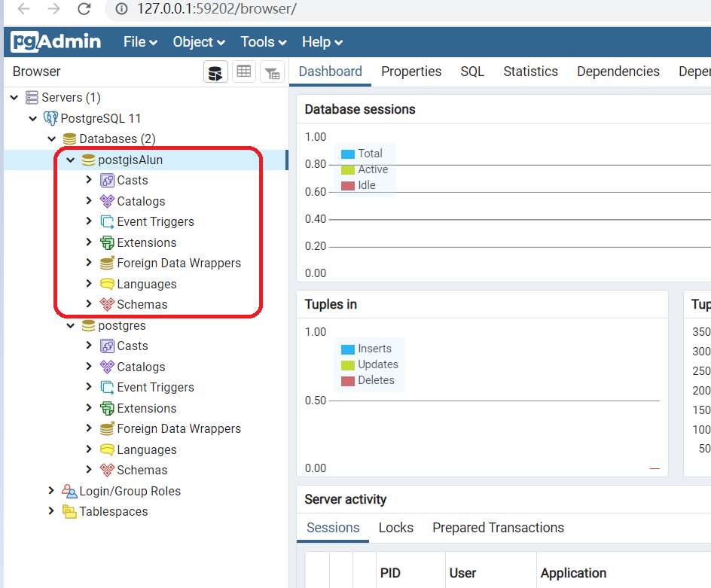Viewport: 711px width, 588px height.
Task: Switch to the Dependencies tab
Action: [618, 72]
